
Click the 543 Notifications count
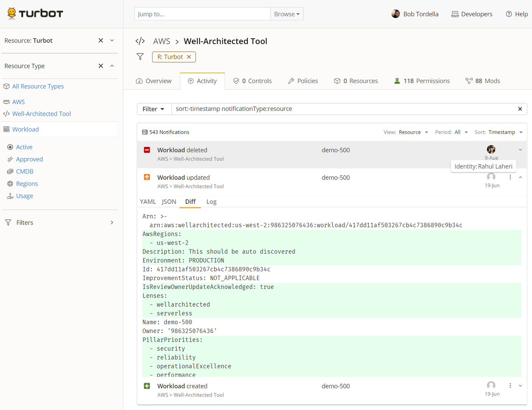(166, 132)
